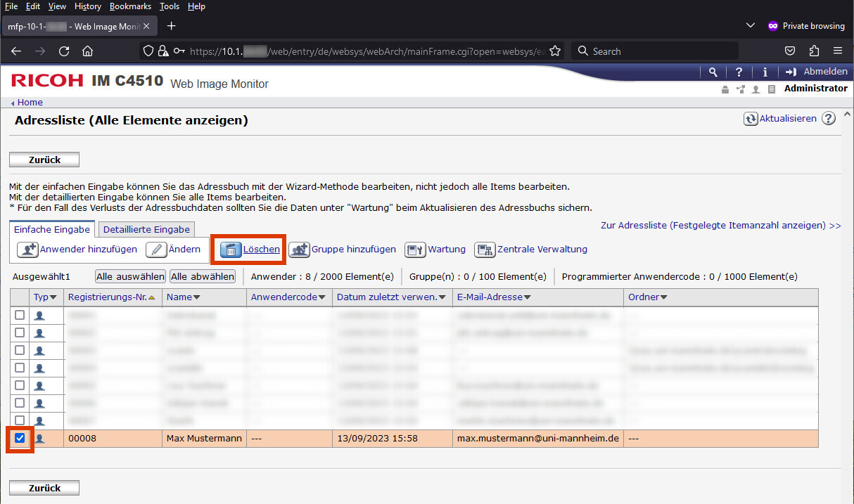The width and height of the screenshot is (854, 504).
Task: Click the key icon in the address bar
Action: (x=179, y=51)
